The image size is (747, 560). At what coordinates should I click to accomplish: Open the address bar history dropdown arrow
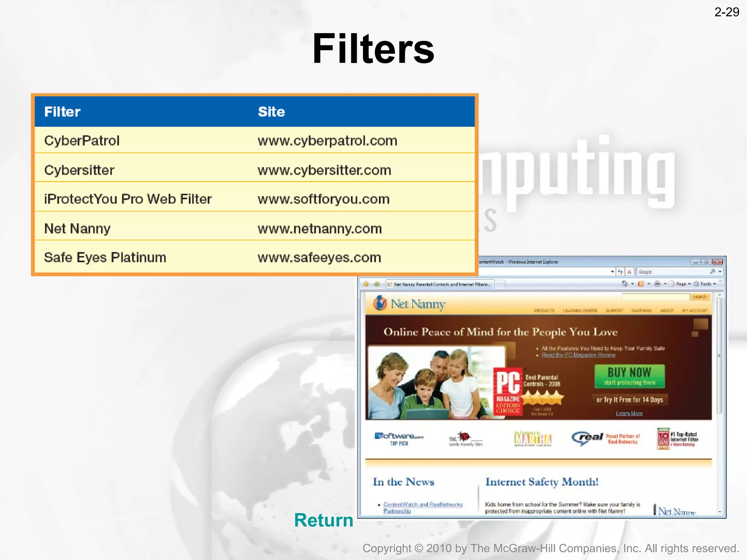tap(612, 272)
